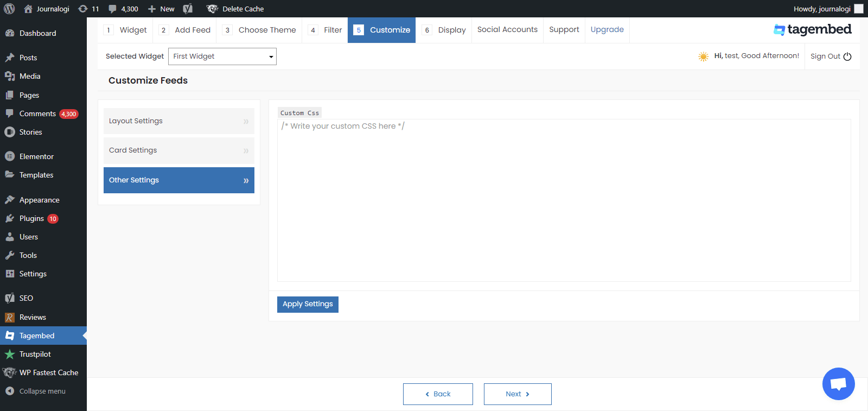Open the live chat bubble icon
868x411 pixels.
point(838,384)
